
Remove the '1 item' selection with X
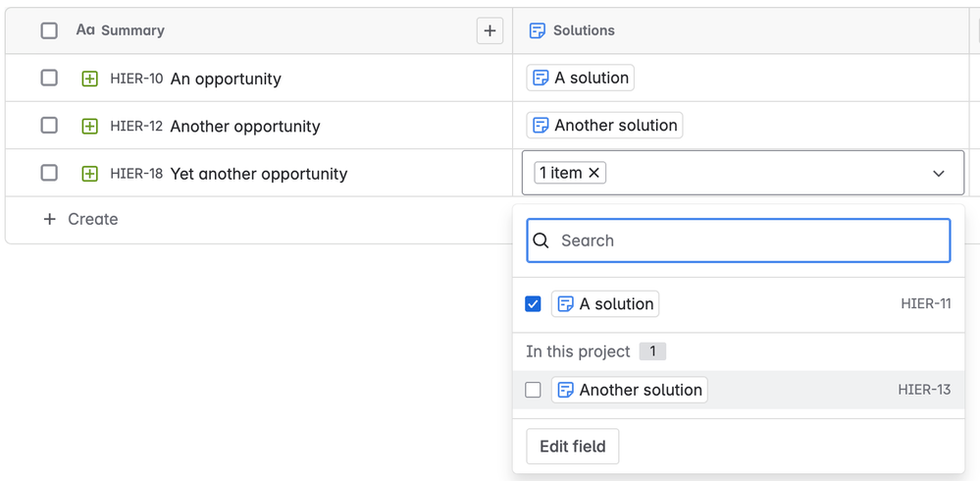pos(593,173)
